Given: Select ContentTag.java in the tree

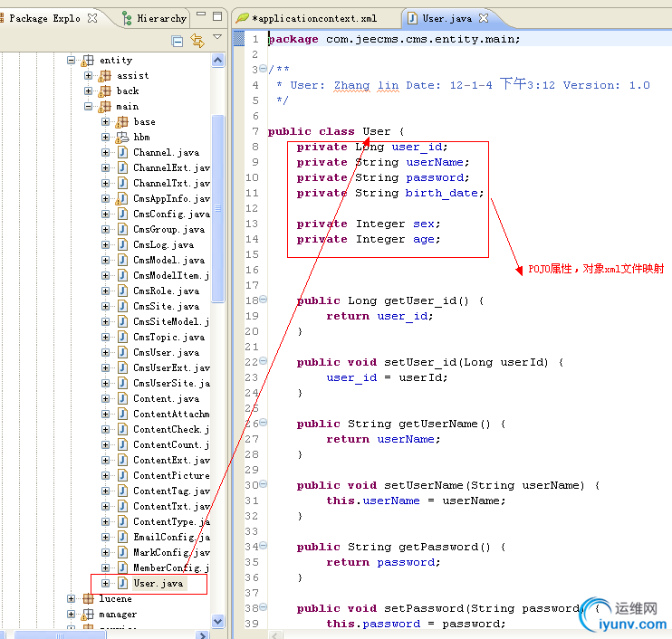Looking at the screenshot, I should pyautogui.click(x=171, y=491).
